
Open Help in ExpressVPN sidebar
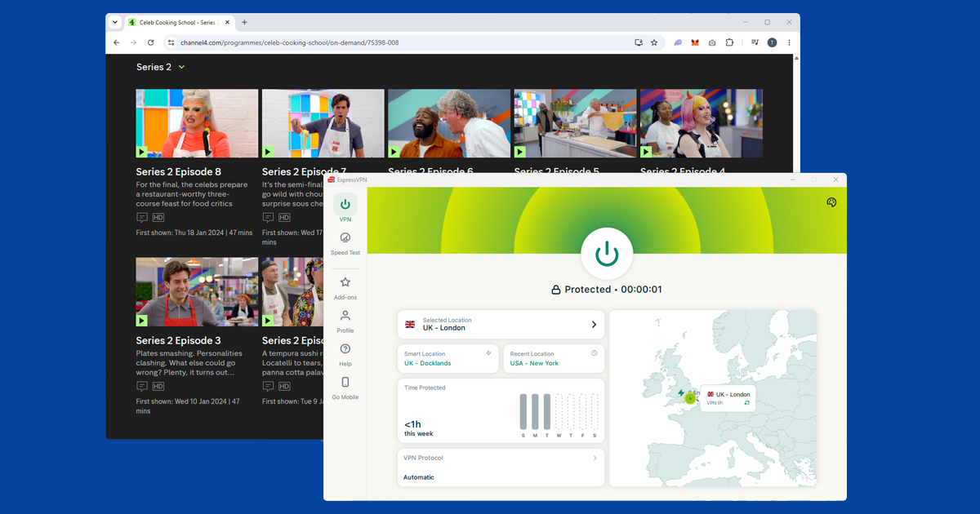345,354
